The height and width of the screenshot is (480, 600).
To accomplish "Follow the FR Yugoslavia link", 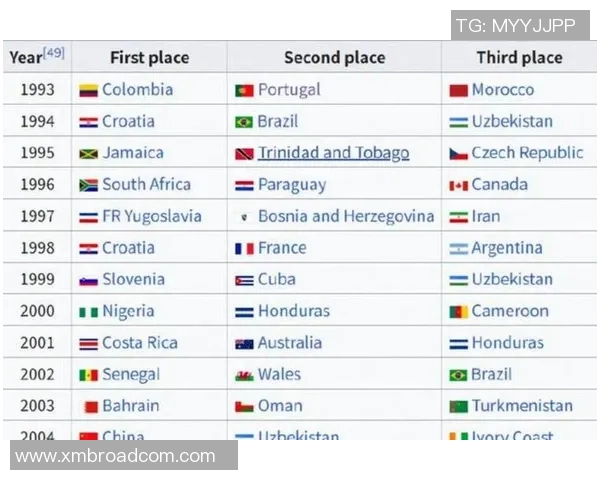I will point(151,216).
